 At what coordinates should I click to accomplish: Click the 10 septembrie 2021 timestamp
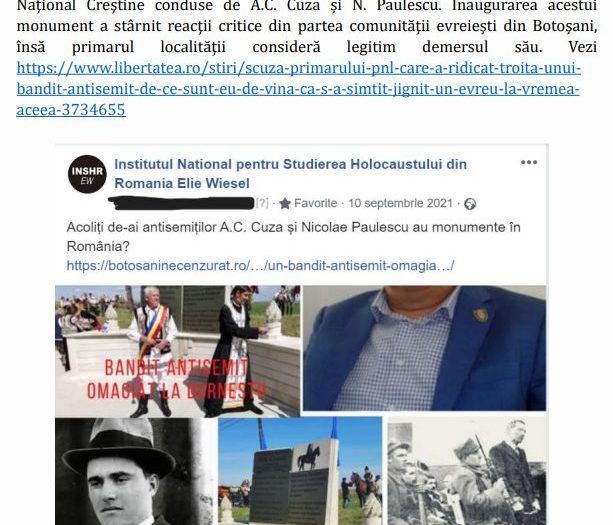(400, 203)
